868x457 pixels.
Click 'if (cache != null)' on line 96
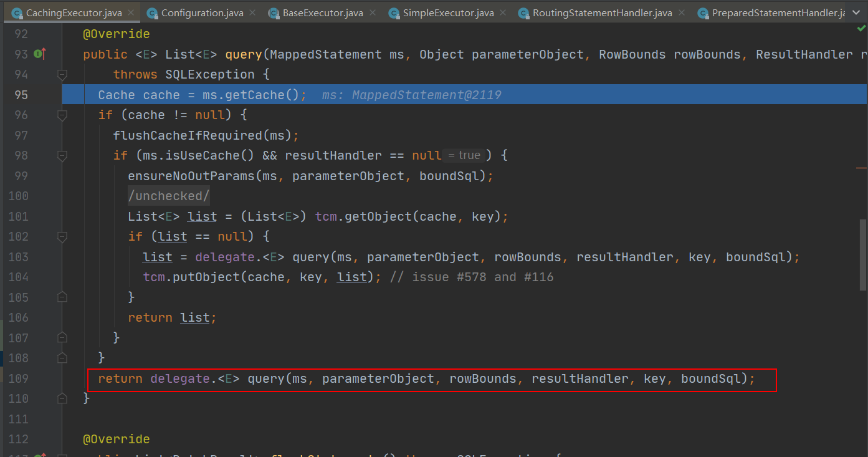(x=165, y=115)
